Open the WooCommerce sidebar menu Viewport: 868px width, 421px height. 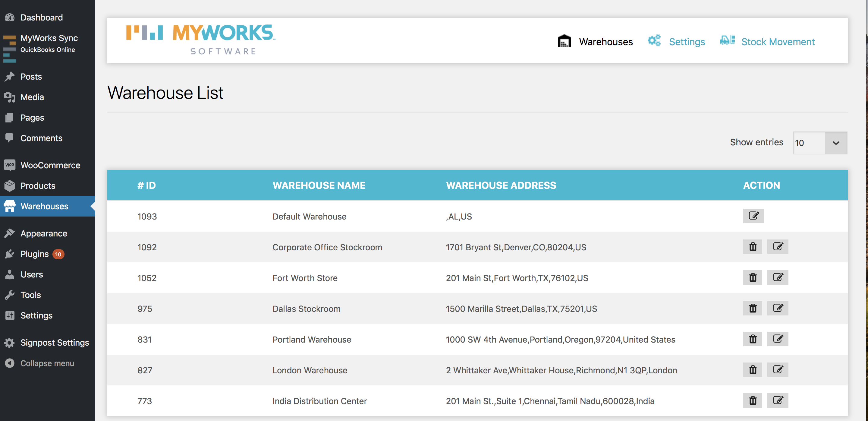[x=50, y=165]
